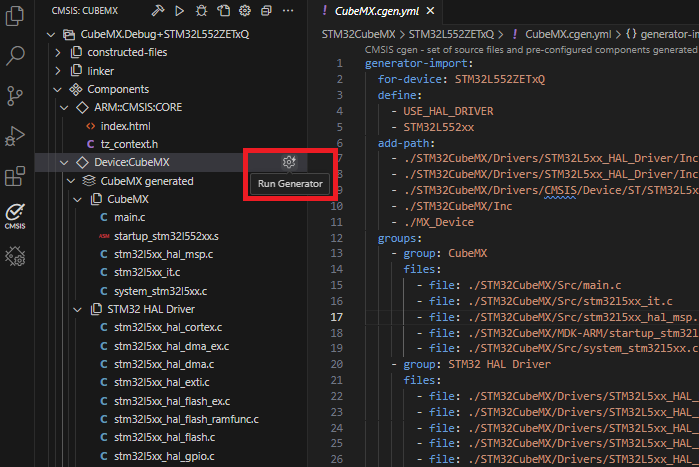Image resolution: width=699 pixels, height=467 pixels.
Task: Start debugging with the bug icon
Action: coord(201,10)
